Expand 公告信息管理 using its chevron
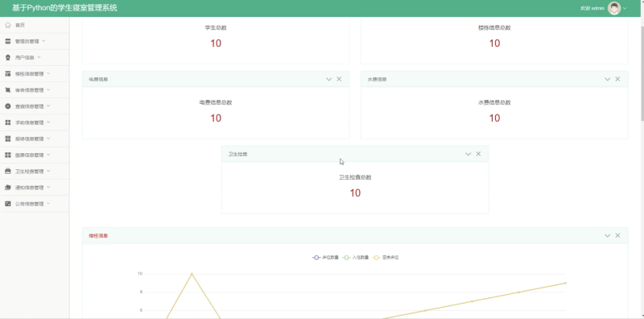Image resolution: width=644 pixels, height=319 pixels. pos(48,204)
